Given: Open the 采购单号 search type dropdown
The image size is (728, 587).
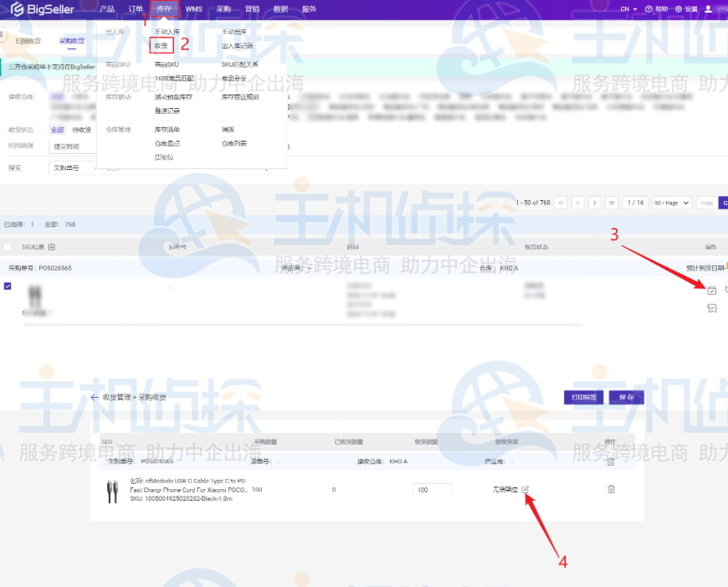Looking at the screenshot, I should pyautogui.click(x=70, y=168).
